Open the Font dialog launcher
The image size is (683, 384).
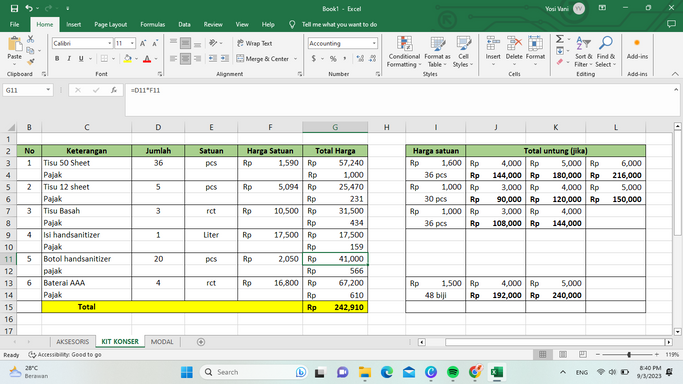(x=160, y=74)
